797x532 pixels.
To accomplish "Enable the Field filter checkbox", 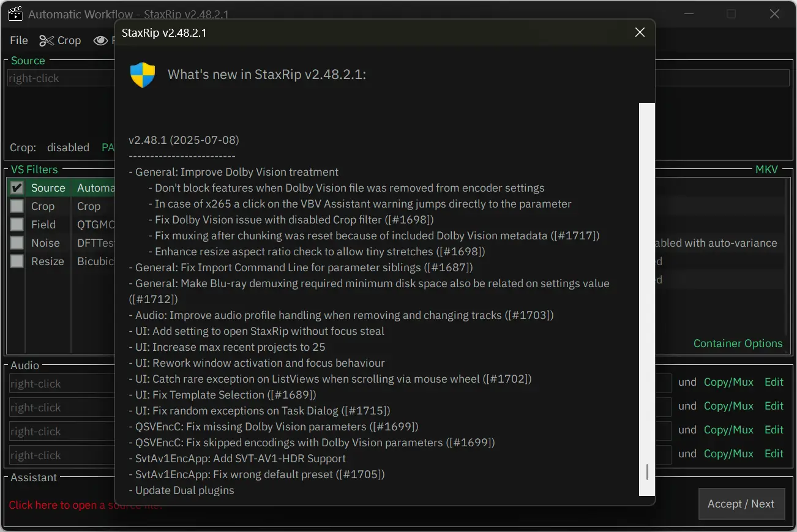I will [17, 225].
